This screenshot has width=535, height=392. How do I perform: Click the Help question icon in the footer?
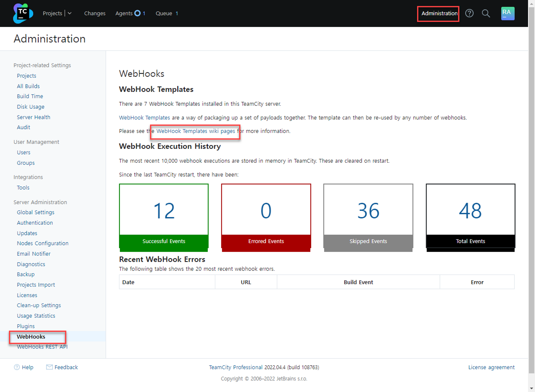pyautogui.click(x=17, y=367)
